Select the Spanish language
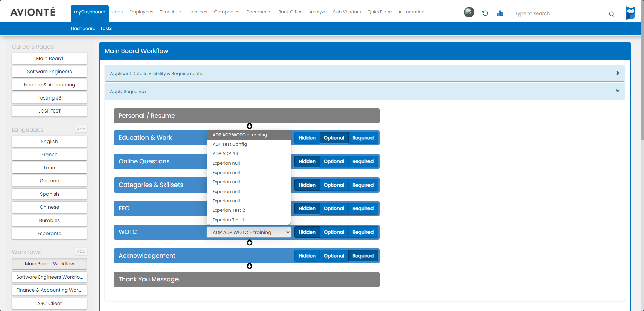This screenshot has width=644, height=311. [x=50, y=194]
